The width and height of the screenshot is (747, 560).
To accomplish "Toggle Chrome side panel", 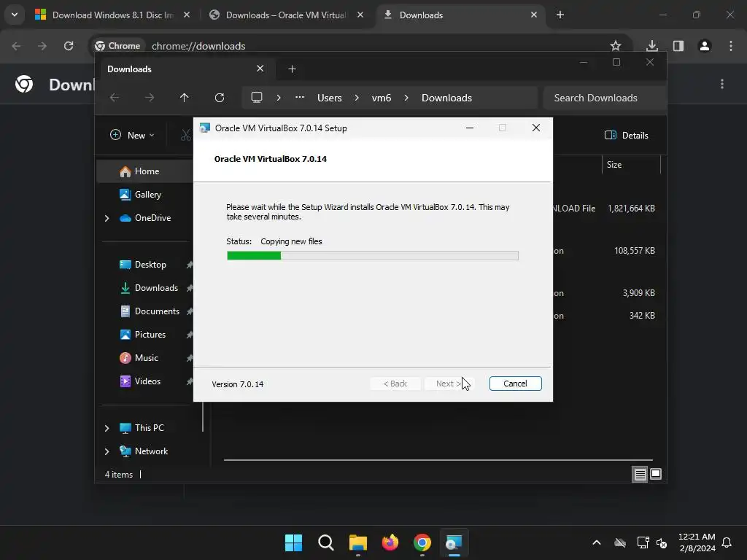I will click(678, 46).
